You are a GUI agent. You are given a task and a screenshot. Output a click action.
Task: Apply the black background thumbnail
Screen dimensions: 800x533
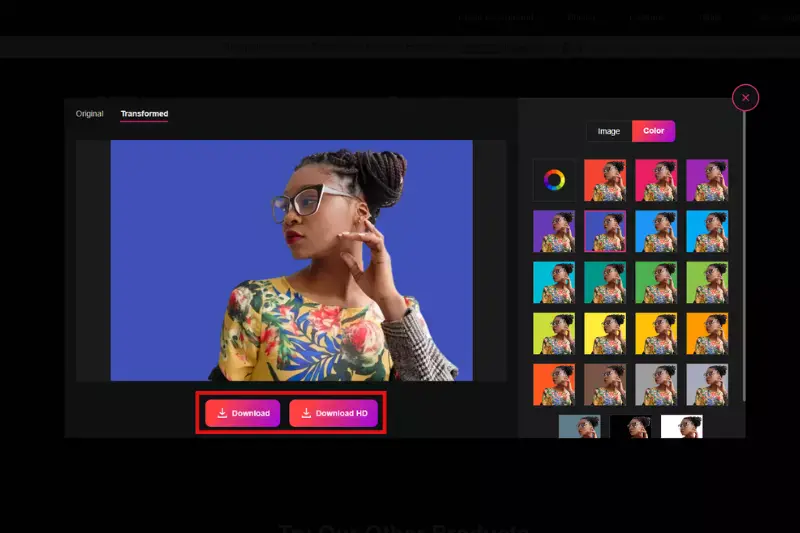click(x=630, y=427)
